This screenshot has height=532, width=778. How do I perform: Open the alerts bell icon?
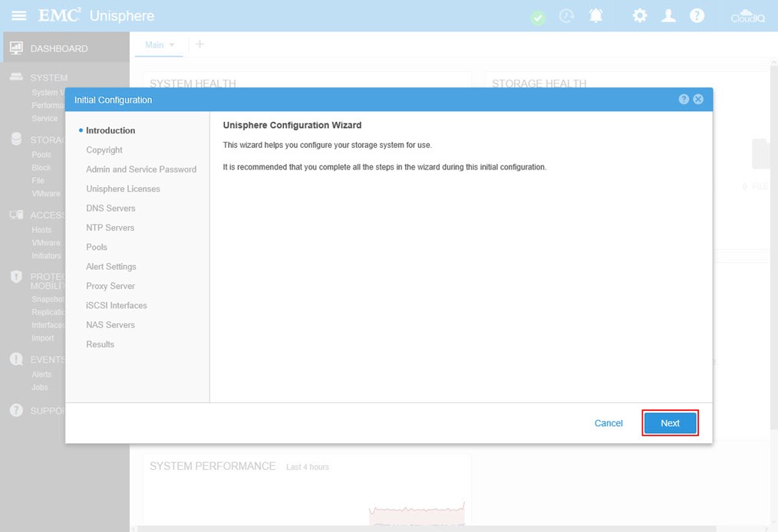[596, 16]
